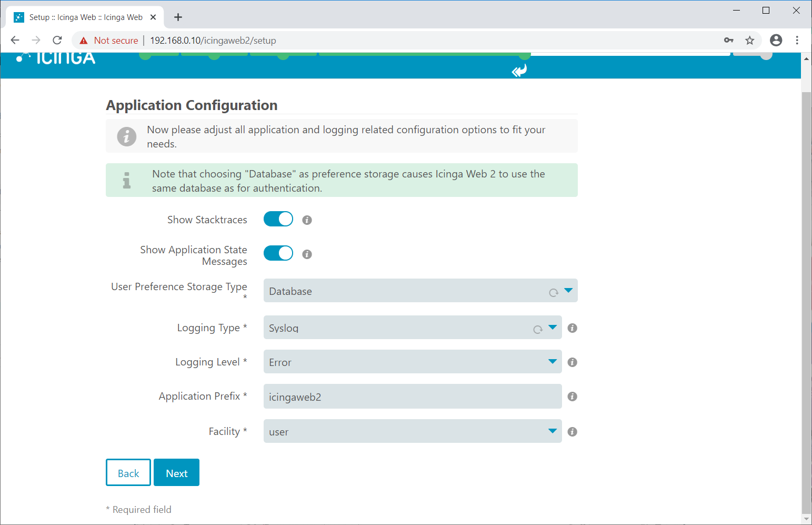Click the wizard back double-arrow icon
Viewport: 812px width, 525px height.
coord(519,71)
